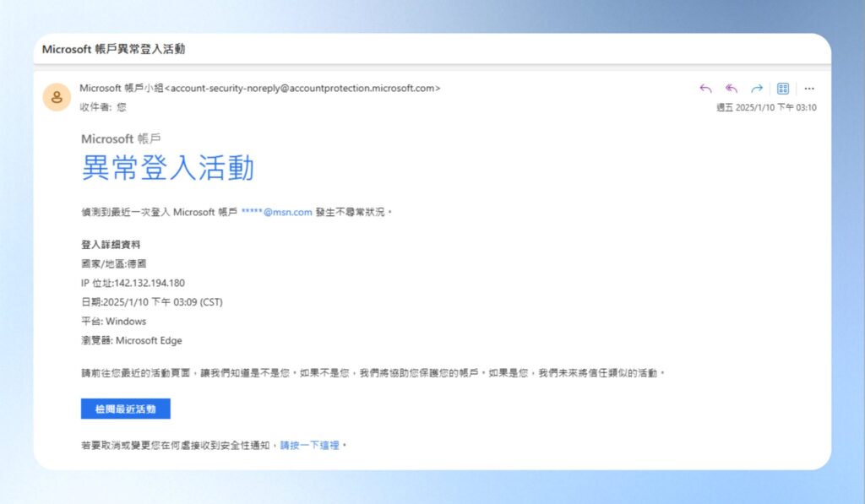Viewport: 865px width, 504px height.
Task: Select the IP 位址 142.132.194.180 line
Action: (133, 283)
